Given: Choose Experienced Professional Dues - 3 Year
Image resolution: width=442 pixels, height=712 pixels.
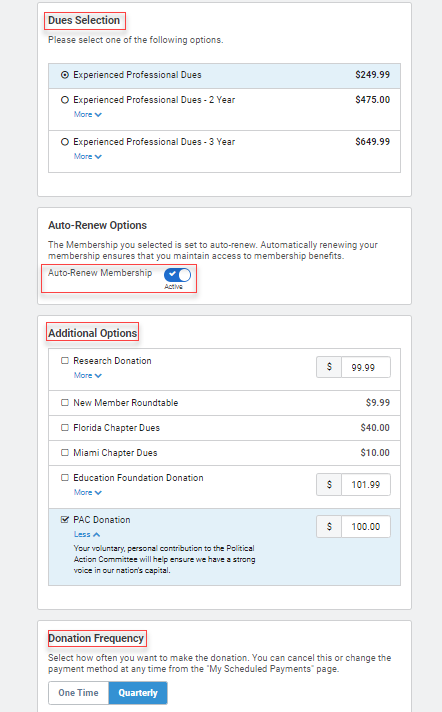Looking at the screenshot, I should (x=65, y=142).
